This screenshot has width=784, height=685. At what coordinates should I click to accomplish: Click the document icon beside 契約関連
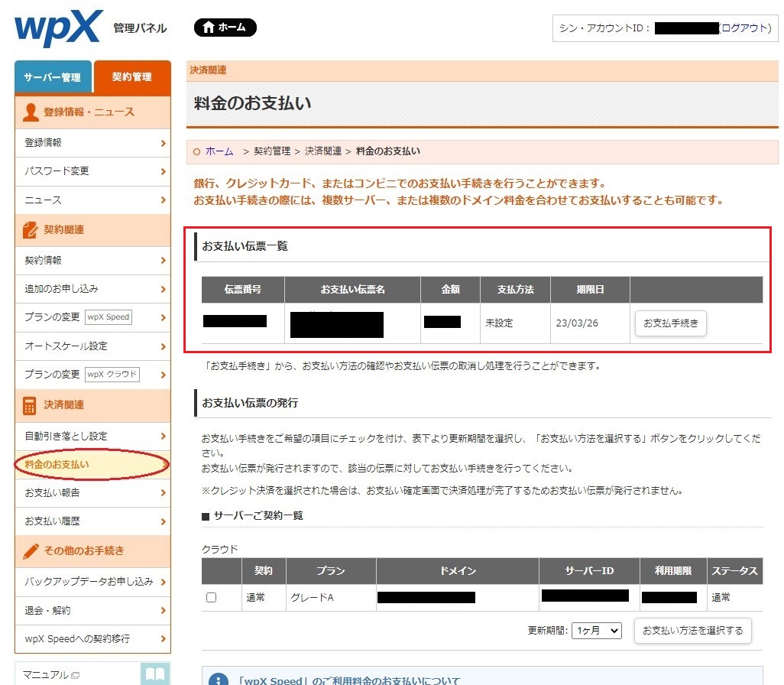coord(31,230)
